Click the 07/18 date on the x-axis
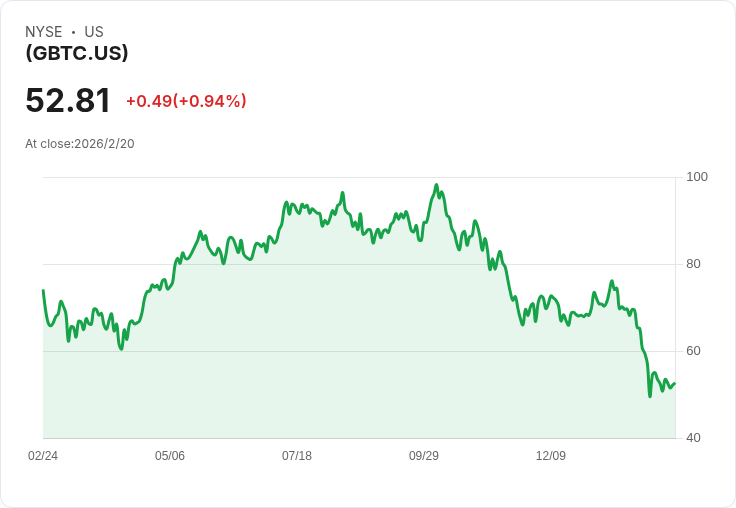The image size is (736, 508). coord(297,455)
